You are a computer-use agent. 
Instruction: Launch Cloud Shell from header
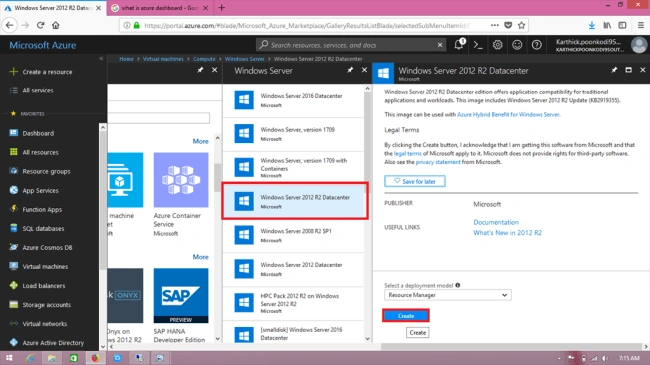(478, 45)
